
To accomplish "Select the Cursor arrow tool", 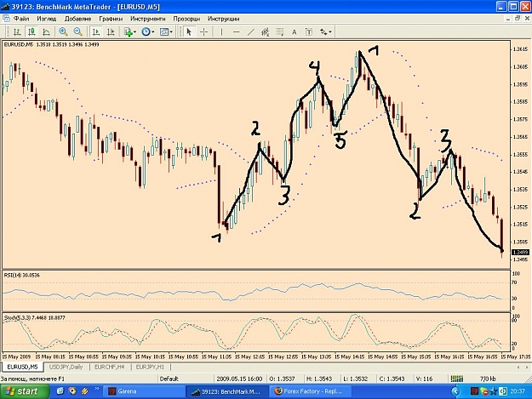I will [x=189, y=31].
